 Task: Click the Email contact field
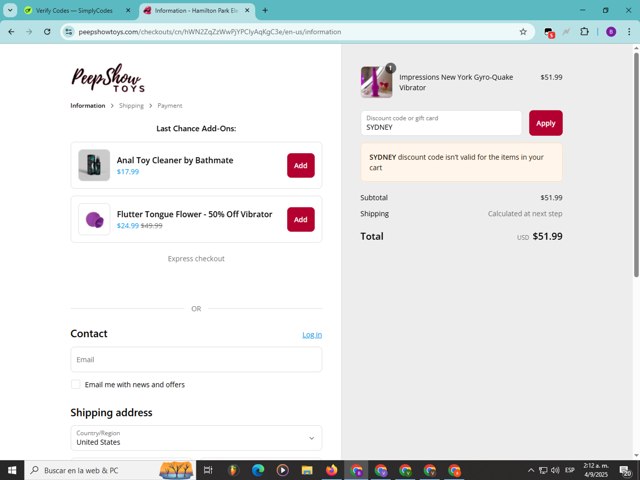click(x=196, y=360)
